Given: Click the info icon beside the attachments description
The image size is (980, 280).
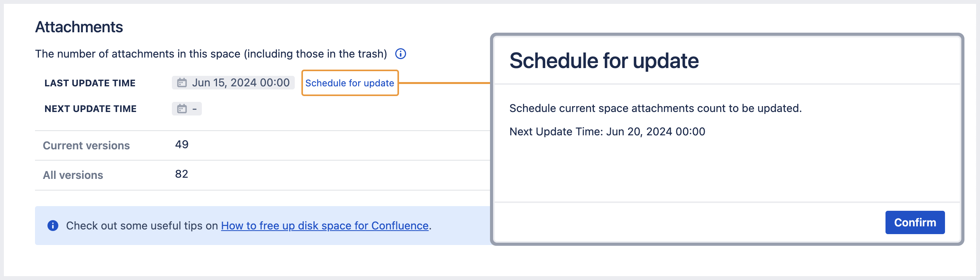Looking at the screenshot, I should pos(401,54).
